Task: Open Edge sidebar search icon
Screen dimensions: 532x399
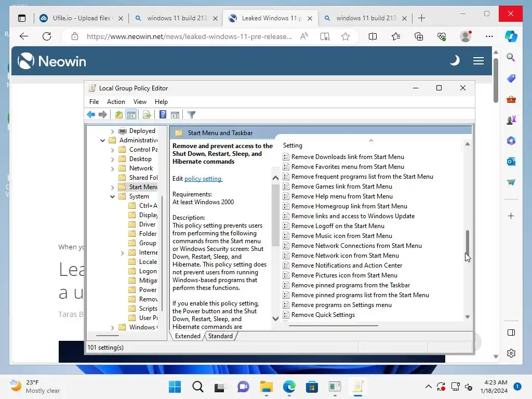Action: point(511,57)
